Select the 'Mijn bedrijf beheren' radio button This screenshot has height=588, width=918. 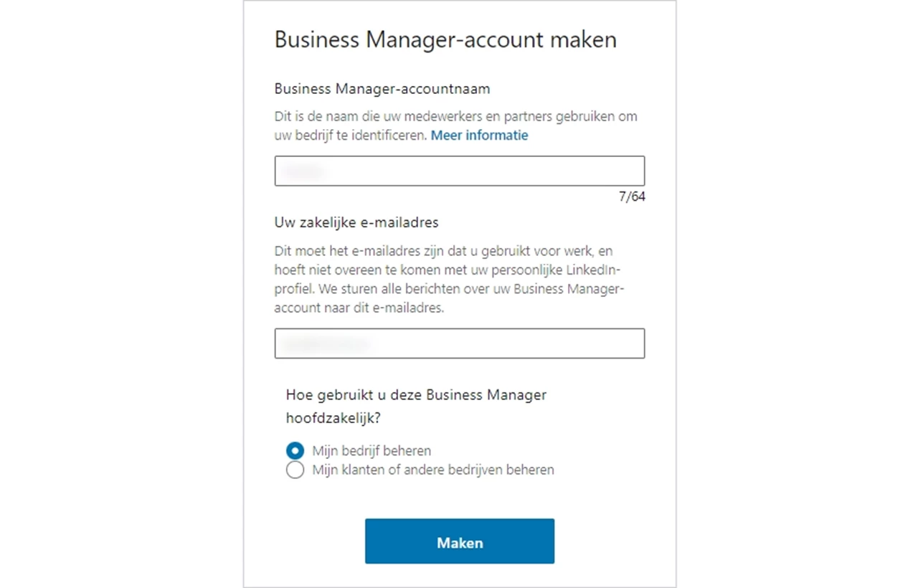click(x=295, y=451)
